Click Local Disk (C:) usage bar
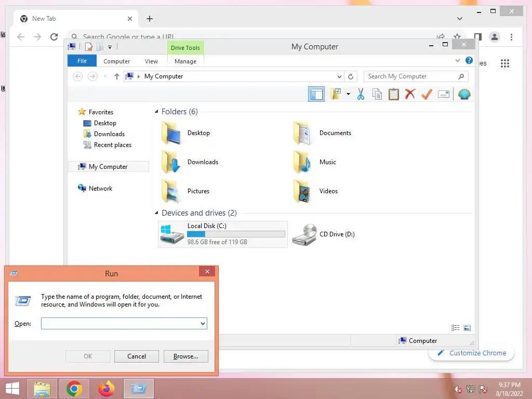 (236, 234)
